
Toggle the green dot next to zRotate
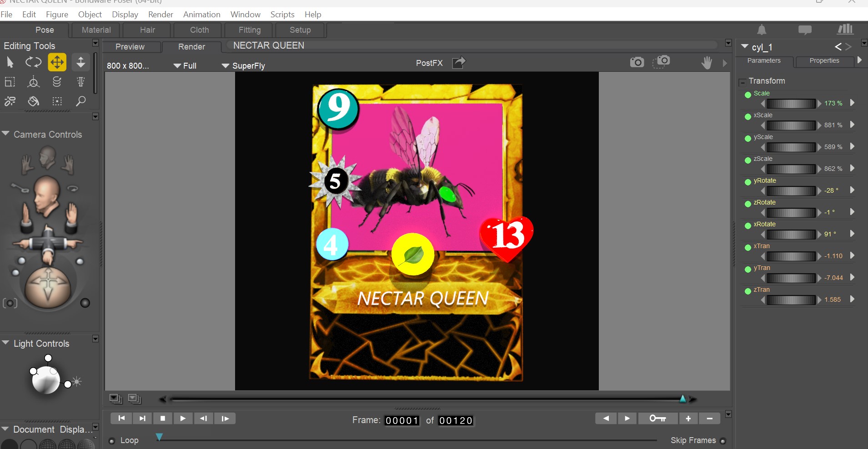point(748,204)
